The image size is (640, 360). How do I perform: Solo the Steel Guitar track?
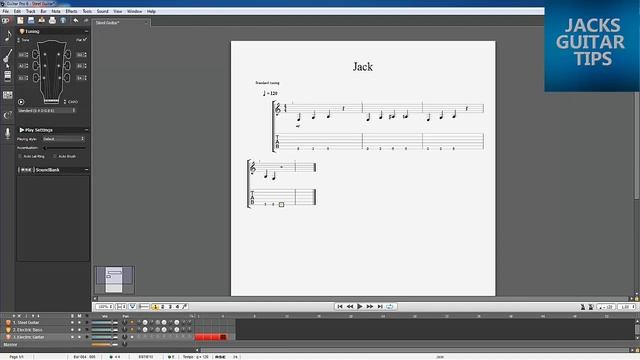click(x=73, y=322)
